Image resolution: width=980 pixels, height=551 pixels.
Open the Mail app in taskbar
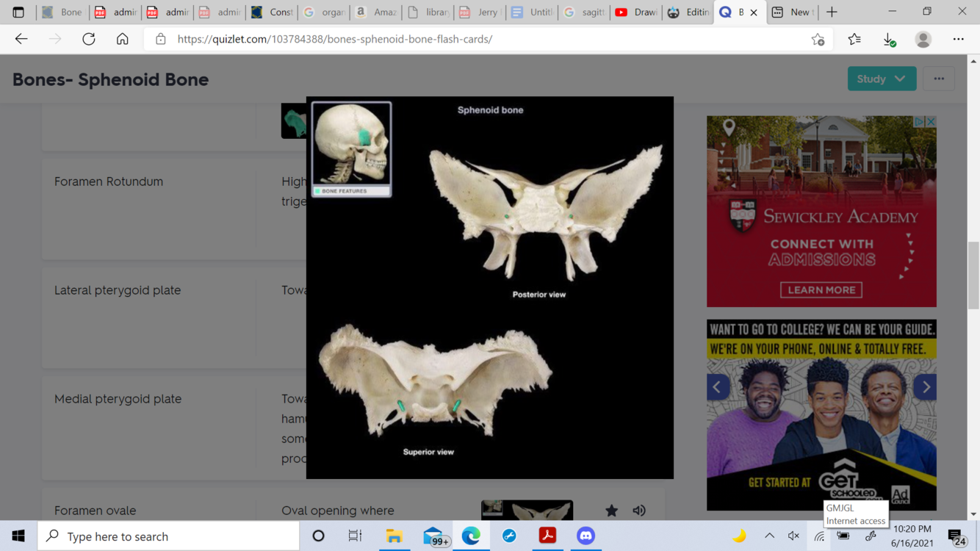[434, 536]
